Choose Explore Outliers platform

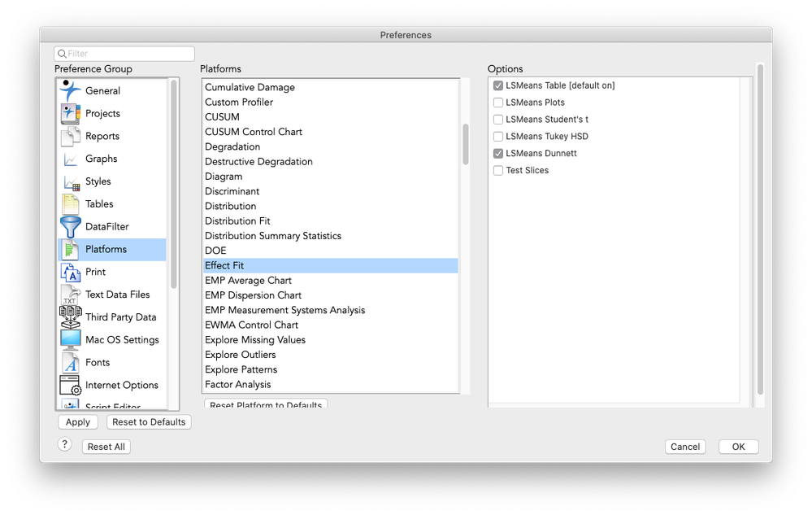[330, 355]
